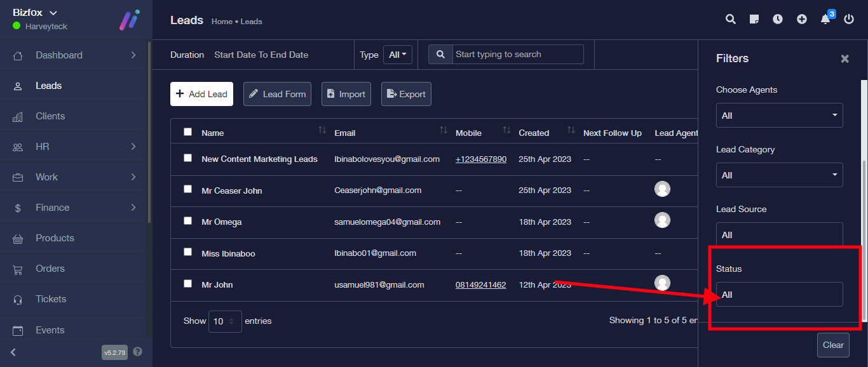Expand the Lead Category dropdown

pos(779,175)
